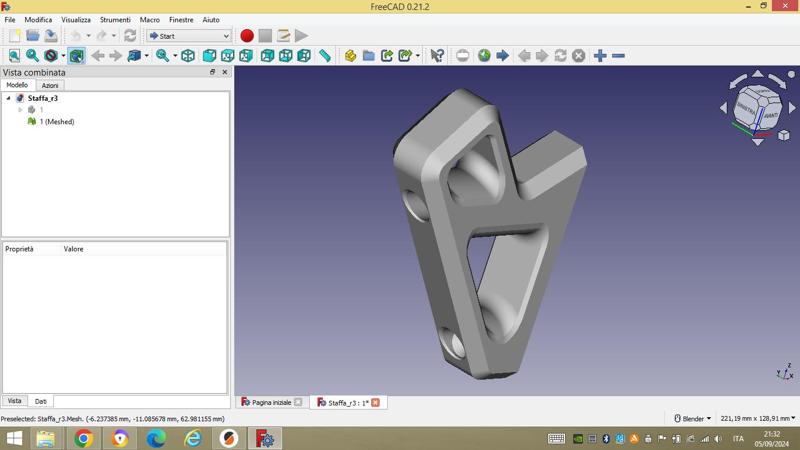
Task: Open the Undo history dropdown arrow
Action: (x=89, y=36)
